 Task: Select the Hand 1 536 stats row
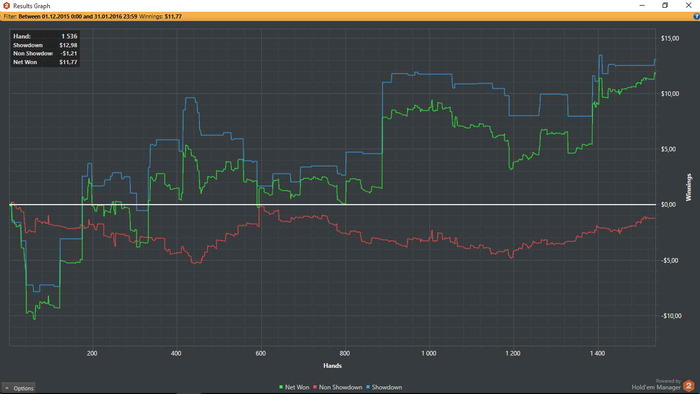point(45,36)
